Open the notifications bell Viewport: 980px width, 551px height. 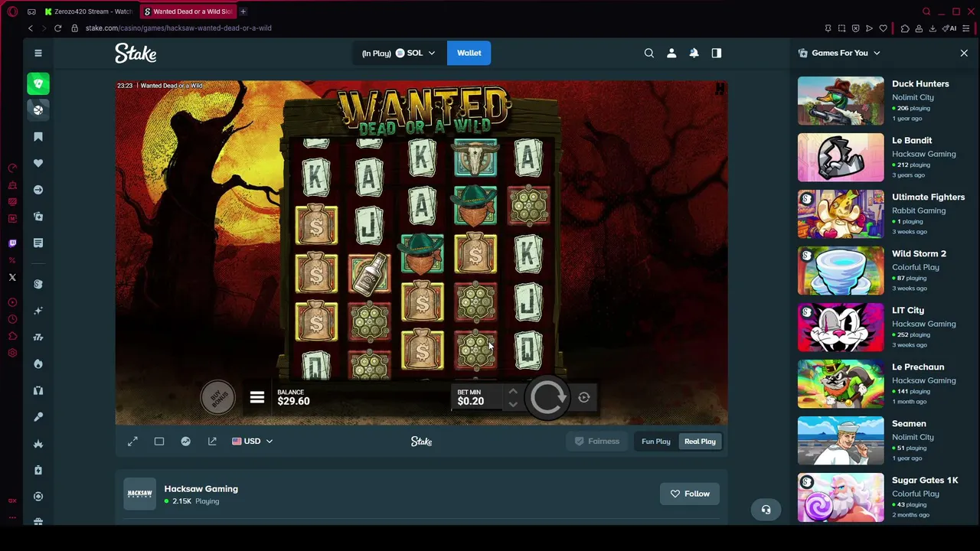(694, 53)
